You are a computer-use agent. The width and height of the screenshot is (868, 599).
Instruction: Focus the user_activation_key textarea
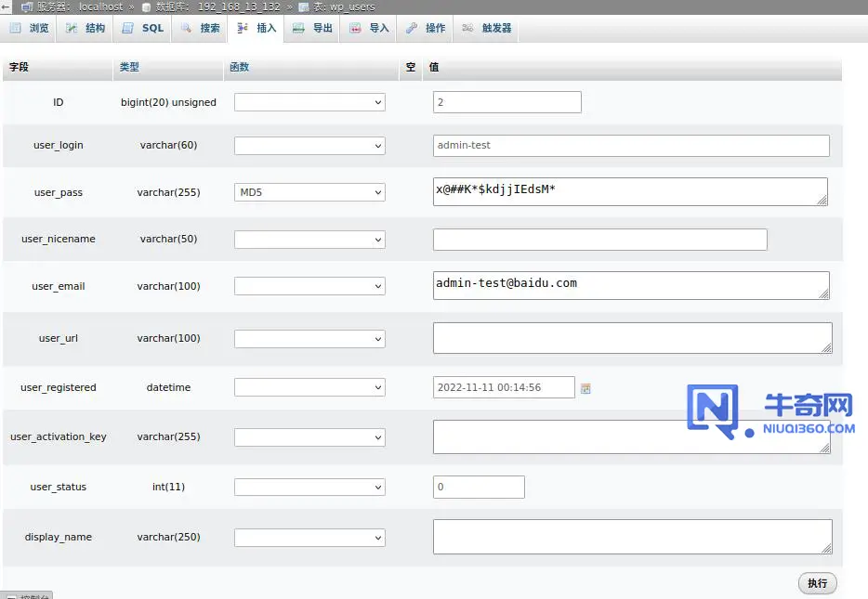pyautogui.click(x=631, y=436)
